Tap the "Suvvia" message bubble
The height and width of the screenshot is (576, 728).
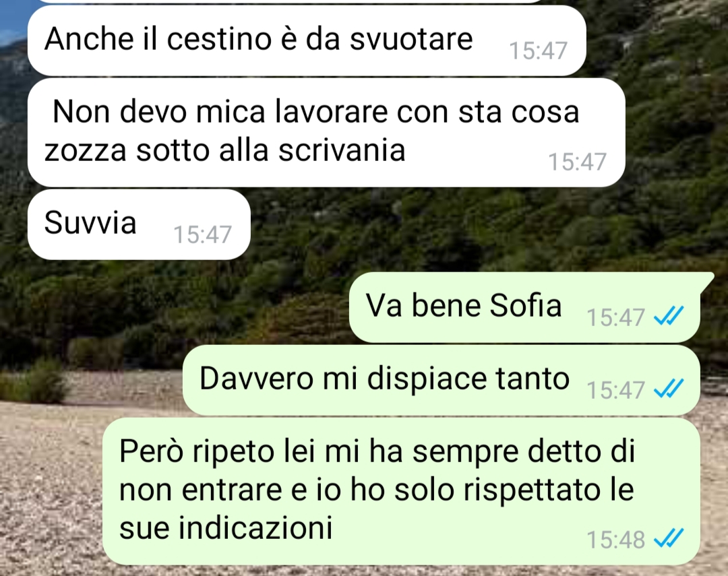[x=139, y=224]
